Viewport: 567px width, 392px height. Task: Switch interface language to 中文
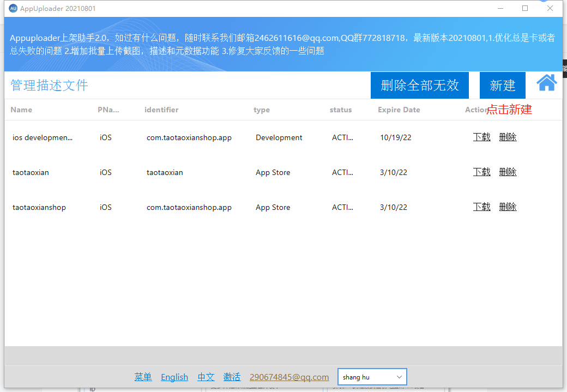coord(206,377)
